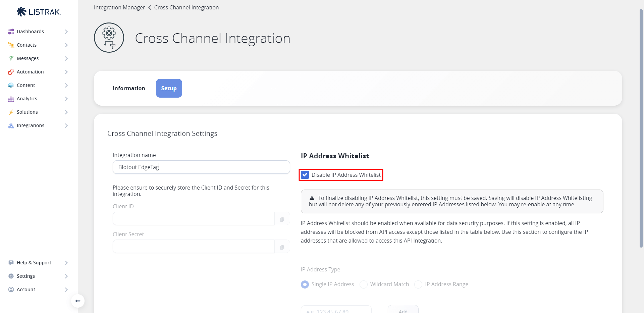Click into the Integration name field
The width and height of the screenshot is (644, 313).
tap(201, 167)
